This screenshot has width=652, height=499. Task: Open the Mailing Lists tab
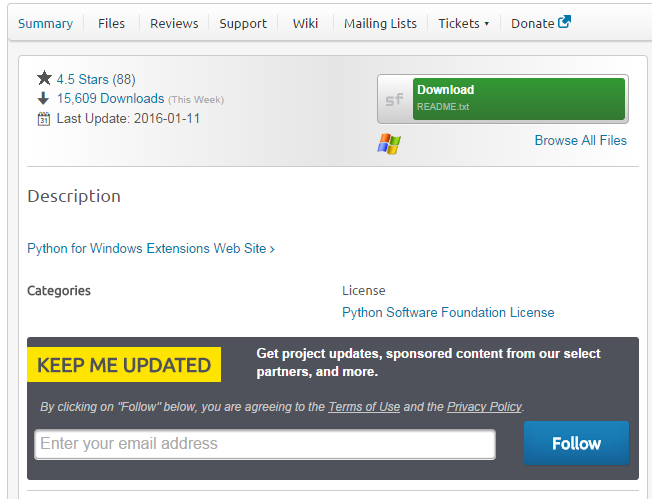pos(380,24)
